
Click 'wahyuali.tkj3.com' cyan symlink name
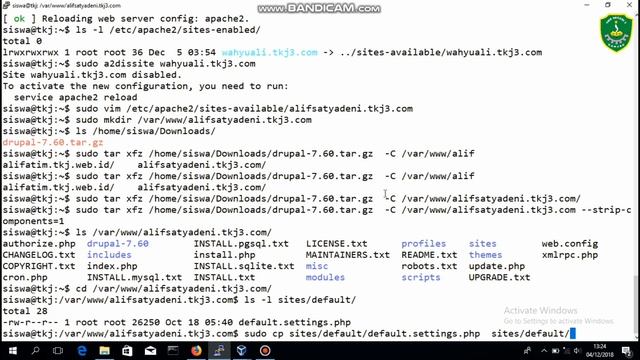[269, 52]
